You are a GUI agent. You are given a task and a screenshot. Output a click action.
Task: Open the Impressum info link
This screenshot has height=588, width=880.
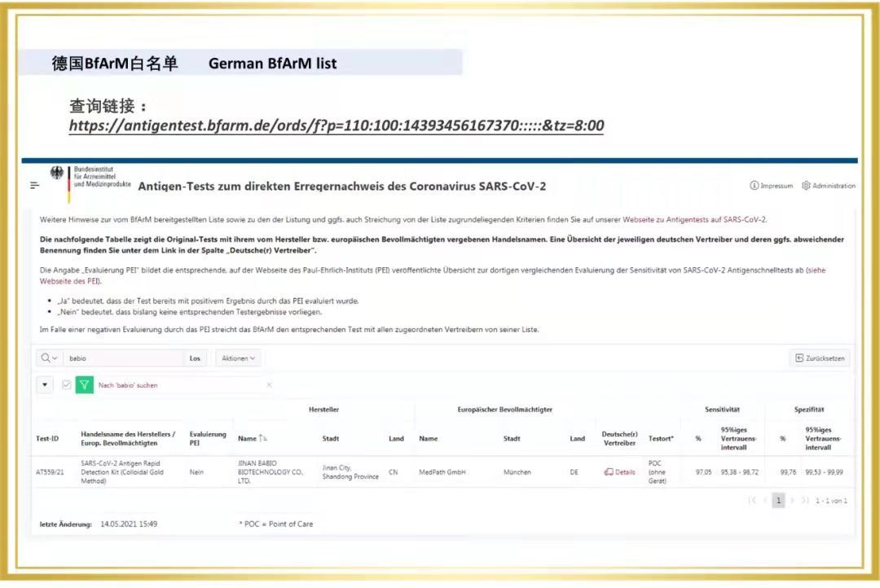(771, 186)
